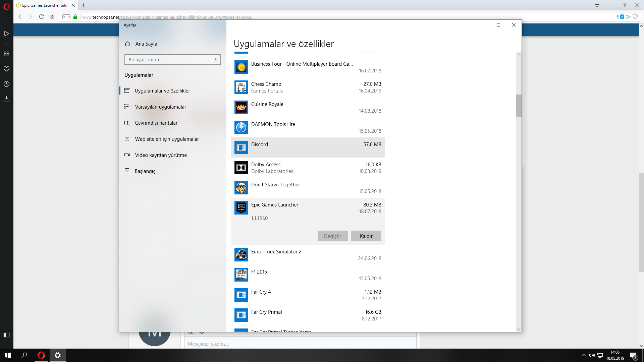Open the Opera history clock icon
Screen dimensions: 644x362
coord(6,84)
